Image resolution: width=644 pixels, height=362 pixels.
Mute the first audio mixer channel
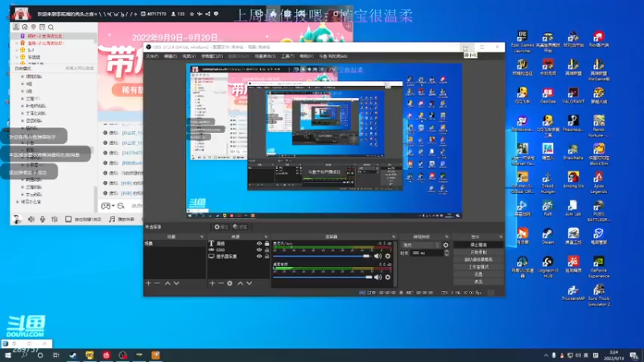coord(378,256)
